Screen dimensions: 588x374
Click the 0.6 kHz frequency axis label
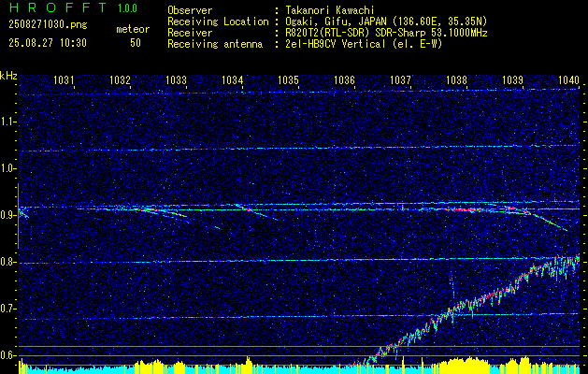[x=7, y=355]
